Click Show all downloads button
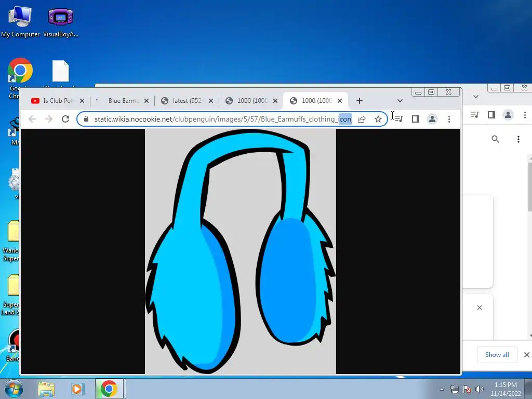This screenshot has height=399, width=532. click(497, 354)
